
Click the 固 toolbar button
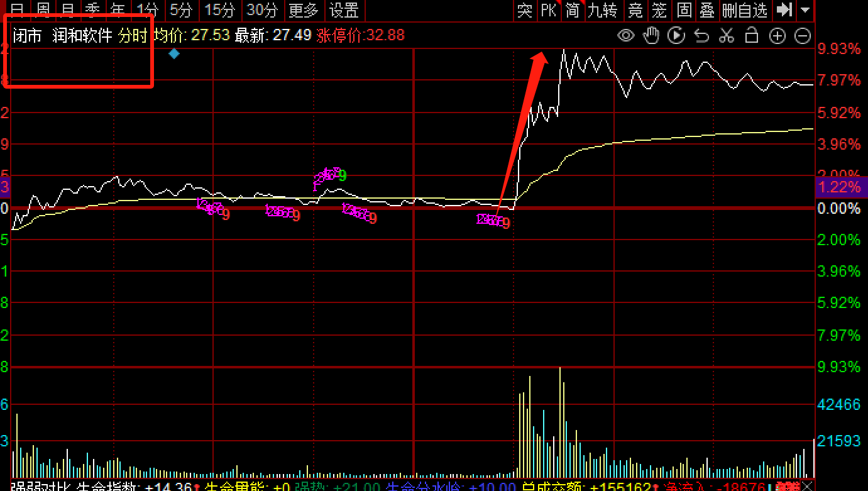[684, 10]
